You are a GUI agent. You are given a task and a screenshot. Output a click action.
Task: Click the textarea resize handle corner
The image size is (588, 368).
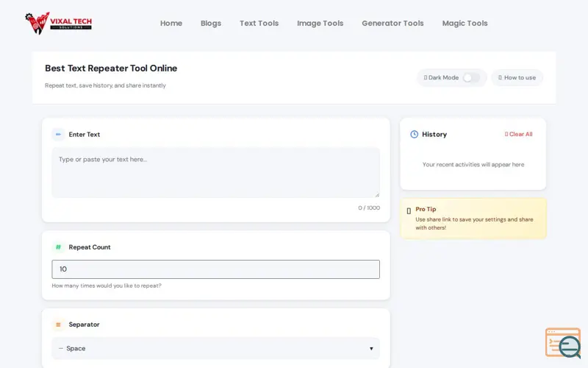pos(377,195)
